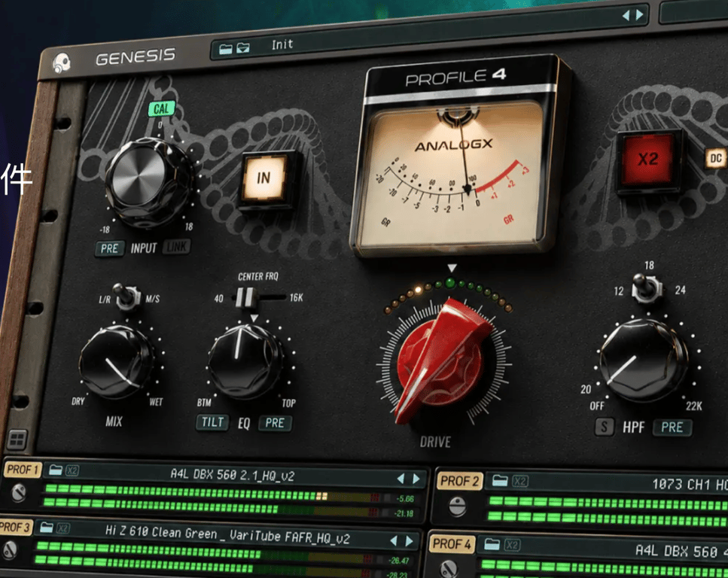Click the MIX dry/wet knob
This screenshot has width=728, height=578.
tap(116, 363)
